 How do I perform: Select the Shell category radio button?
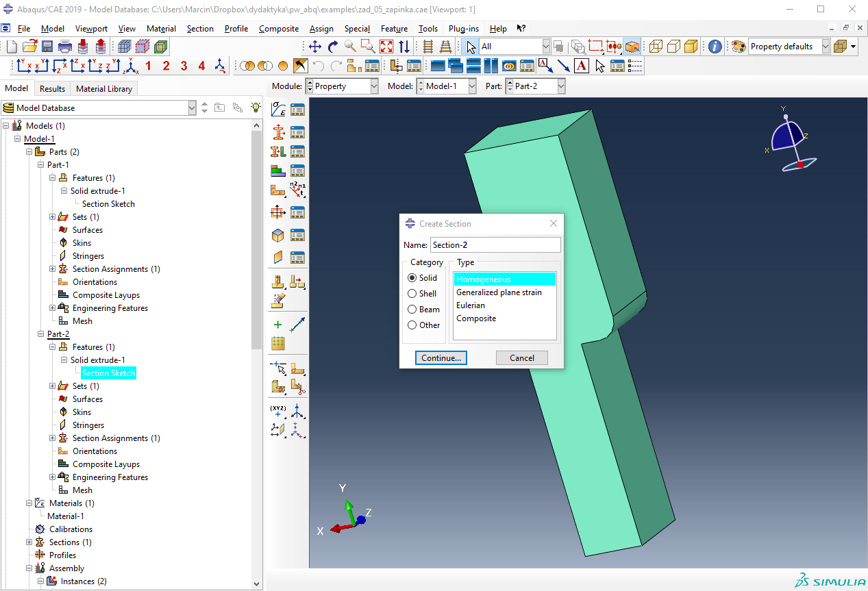tap(412, 294)
